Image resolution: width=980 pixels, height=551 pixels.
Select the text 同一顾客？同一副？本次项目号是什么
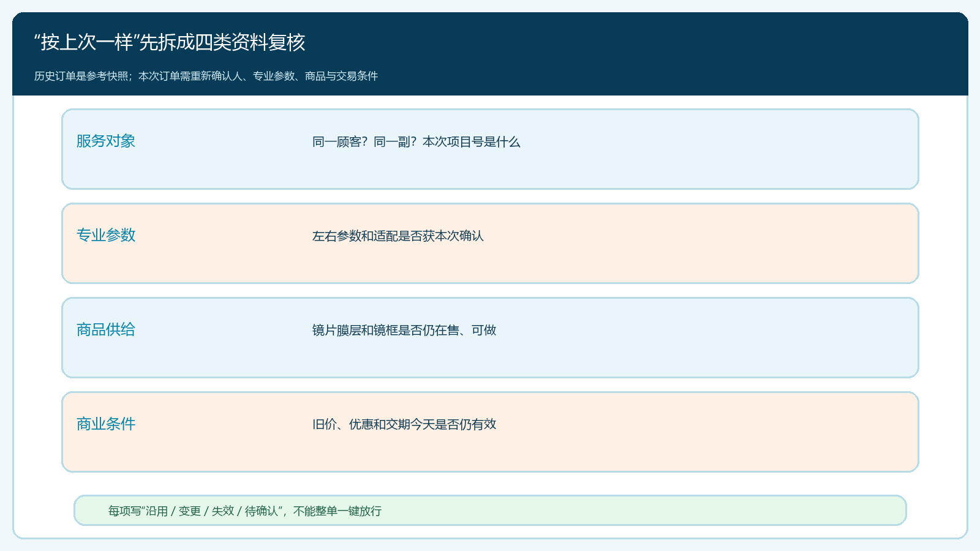coord(417,142)
